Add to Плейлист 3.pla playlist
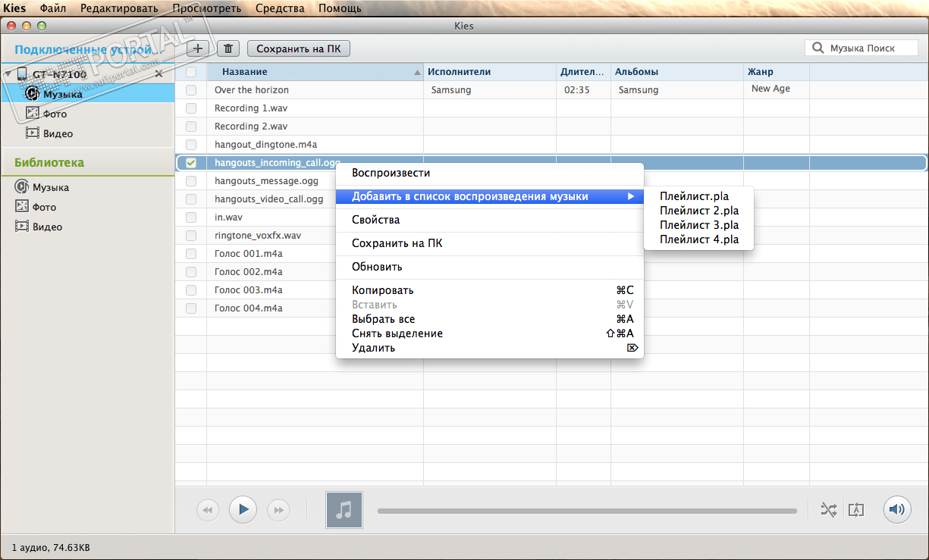This screenshot has width=929, height=560. tap(698, 225)
